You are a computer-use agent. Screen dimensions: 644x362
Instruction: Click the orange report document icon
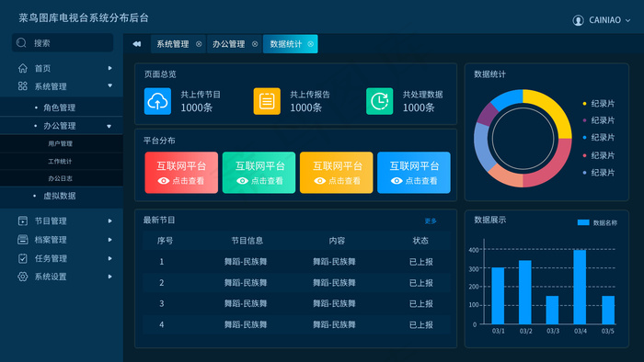tap(267, 101)
